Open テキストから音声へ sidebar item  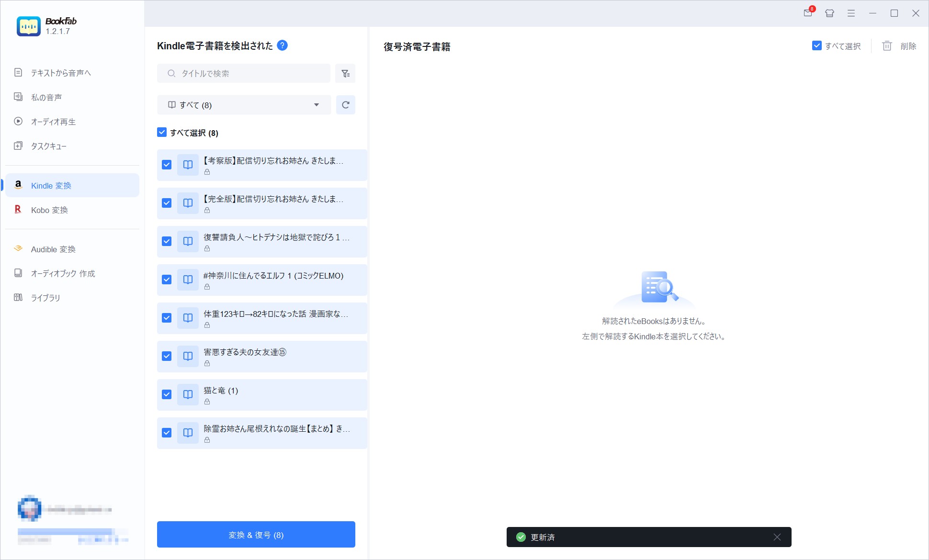coord(61,73)
